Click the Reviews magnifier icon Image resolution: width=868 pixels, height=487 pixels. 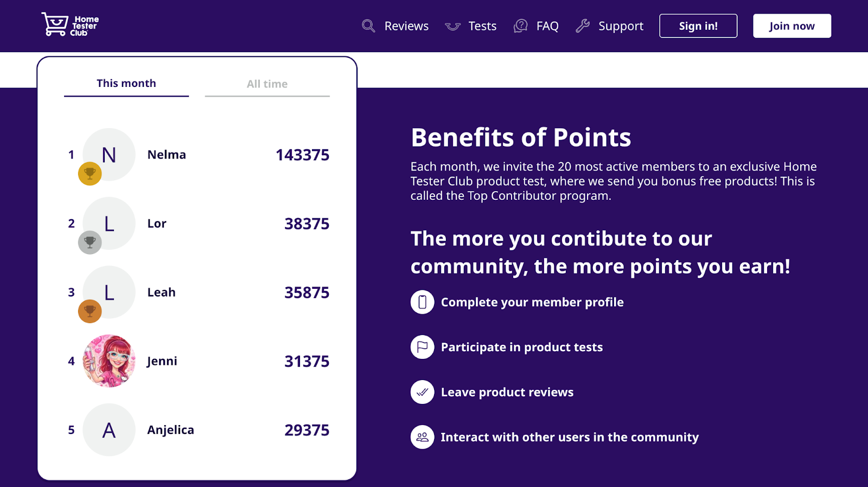pyautogui.click(x=368, y=26)
